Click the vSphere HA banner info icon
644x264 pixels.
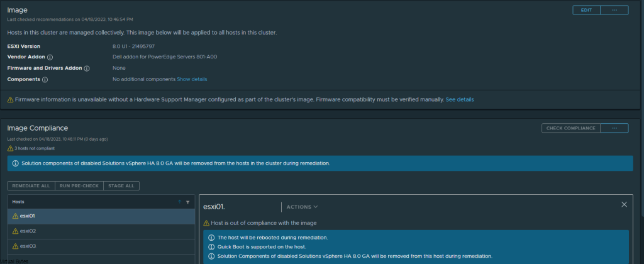tap(16, 163)
